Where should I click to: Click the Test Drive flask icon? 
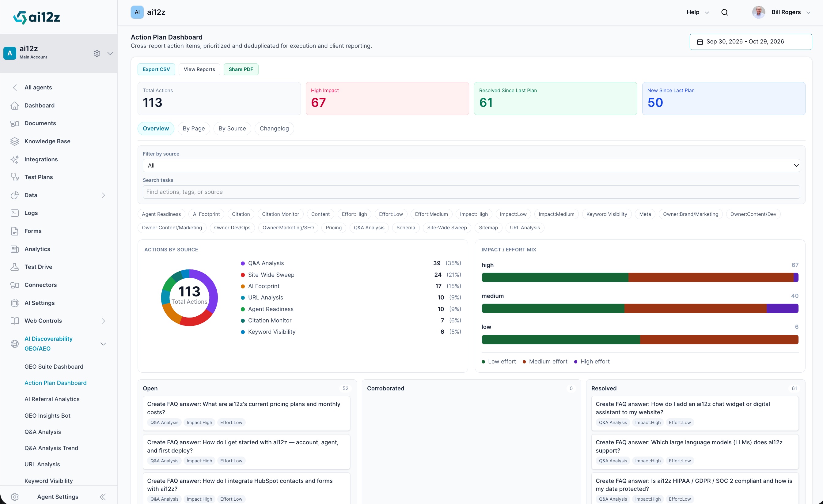(x=15, y=267)
